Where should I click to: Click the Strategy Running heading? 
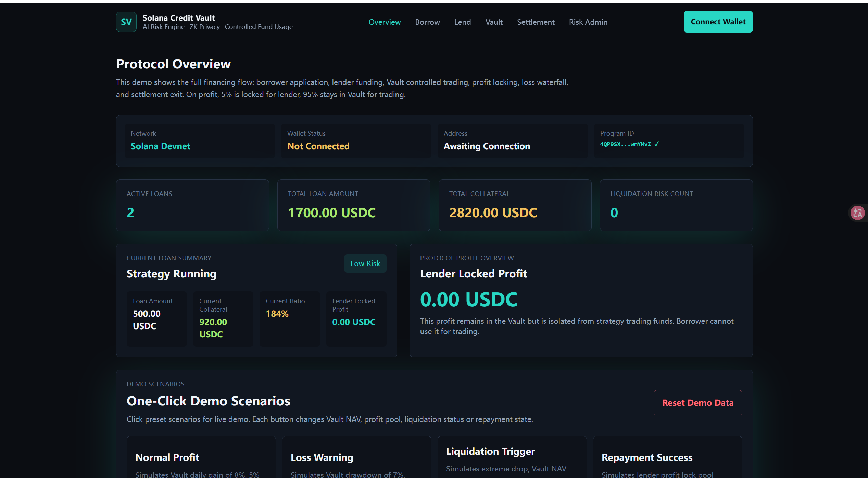[x=171, y=274]
